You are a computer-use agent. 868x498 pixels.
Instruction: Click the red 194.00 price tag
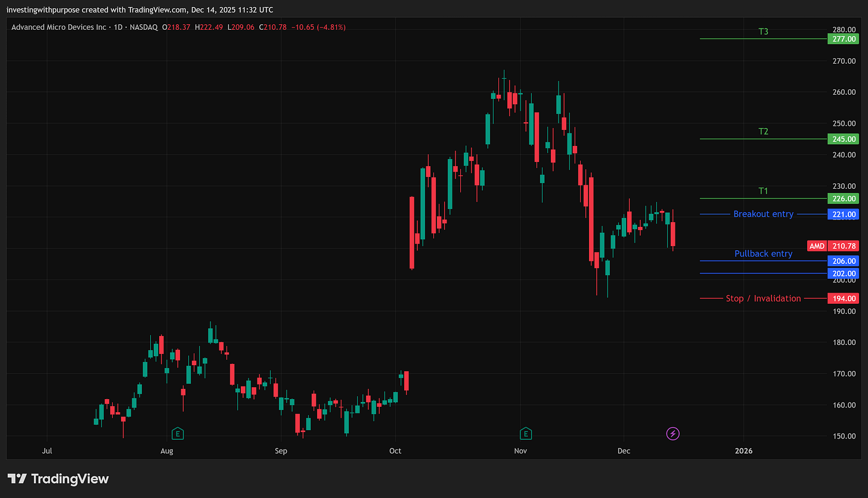click(x=843, y=298)
